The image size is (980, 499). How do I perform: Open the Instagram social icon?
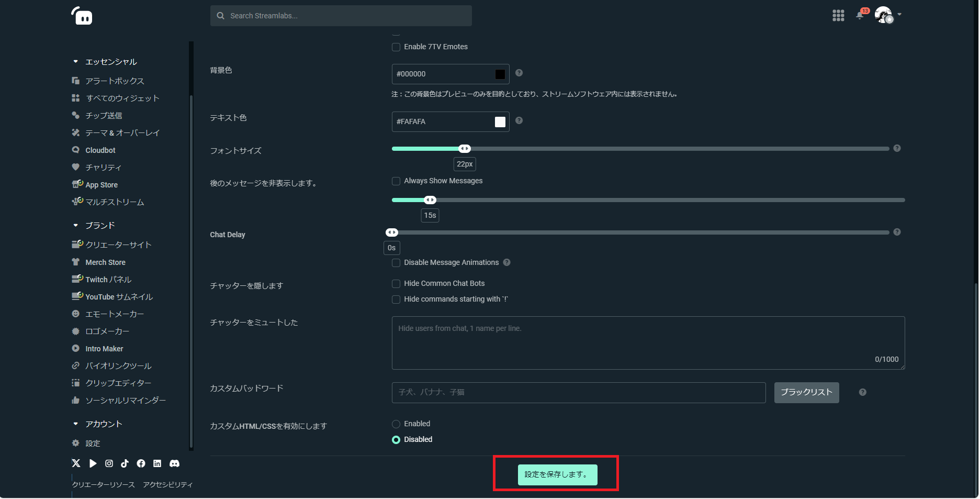[109, 463]
